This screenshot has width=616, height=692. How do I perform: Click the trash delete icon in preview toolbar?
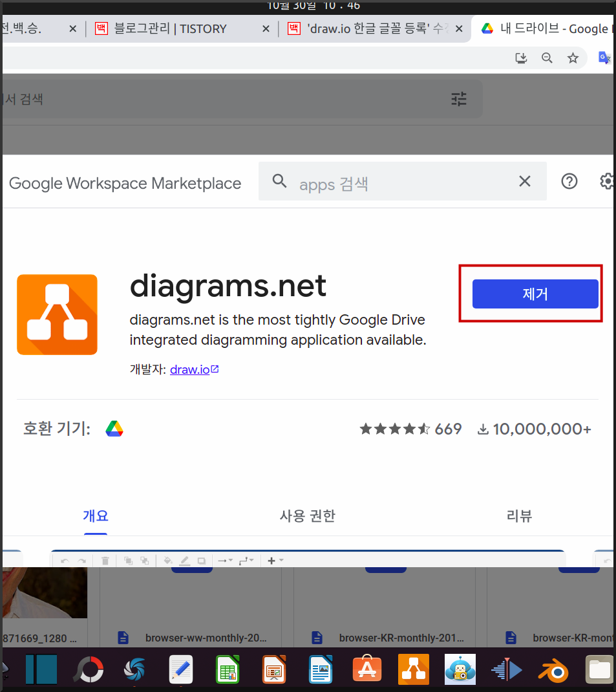105,561
